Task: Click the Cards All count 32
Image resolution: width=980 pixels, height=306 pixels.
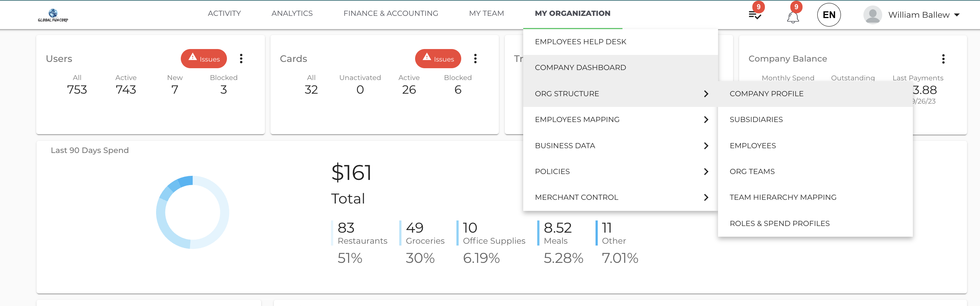Action: click(311, 90)
